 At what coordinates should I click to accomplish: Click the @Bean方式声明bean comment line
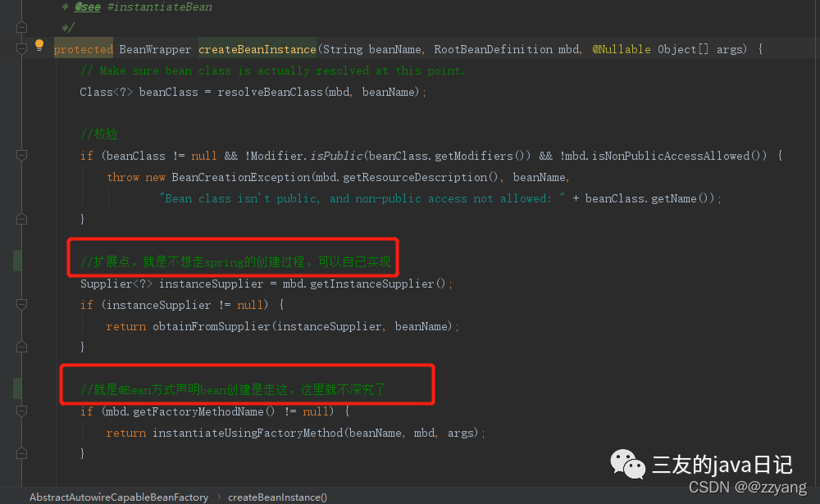click(233, 389)
